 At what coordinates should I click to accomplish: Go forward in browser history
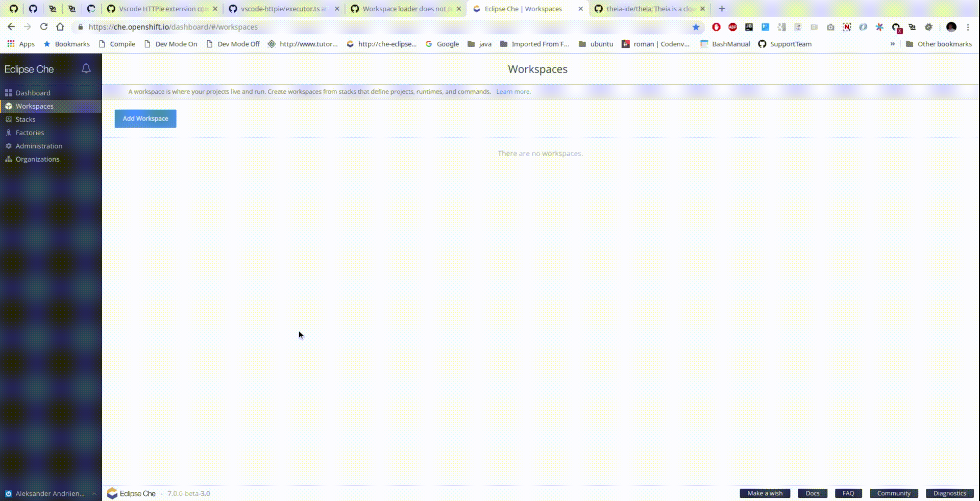coord(28,27)
